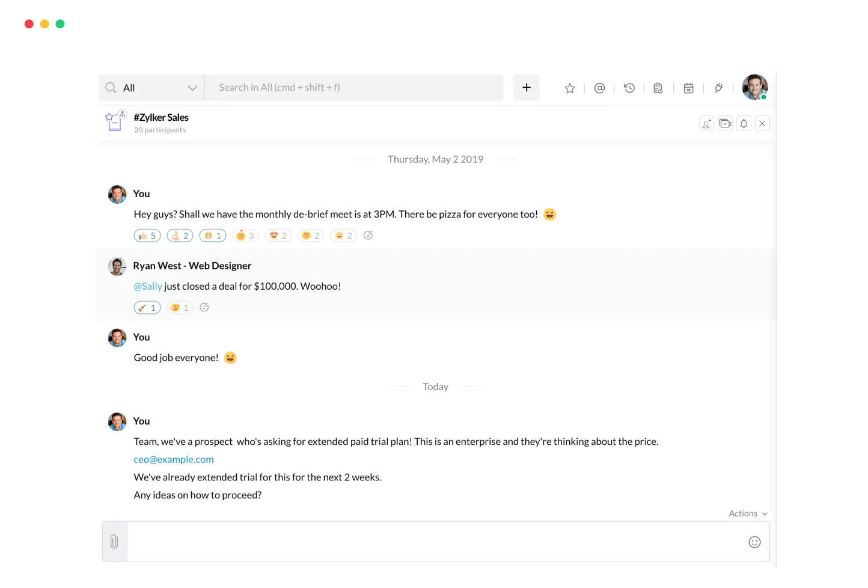Open Ryan West - Web Designer profile name
Image resolution: width=868 pixels, height=588 pixels.
192,266
